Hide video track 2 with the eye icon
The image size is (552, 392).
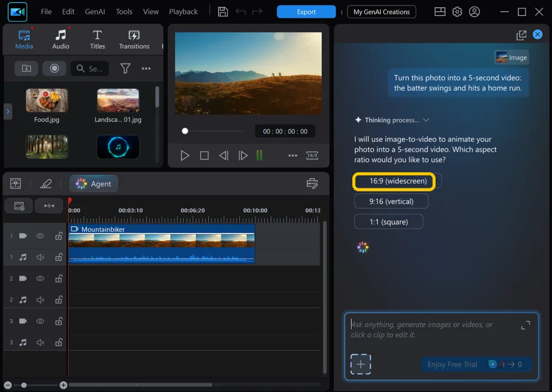point(40,279)
